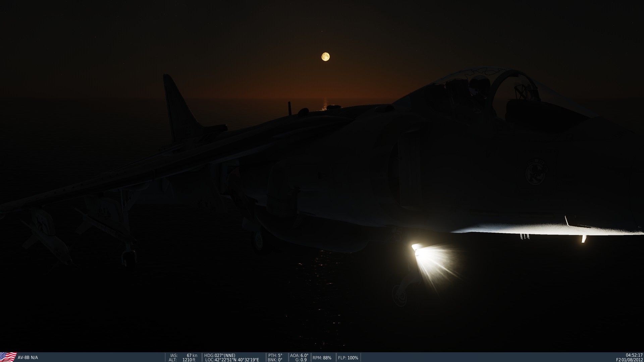Click the F2 01/08/2012 date label
This screenshot has width=644, height=362.
click(x=630, y=360)
